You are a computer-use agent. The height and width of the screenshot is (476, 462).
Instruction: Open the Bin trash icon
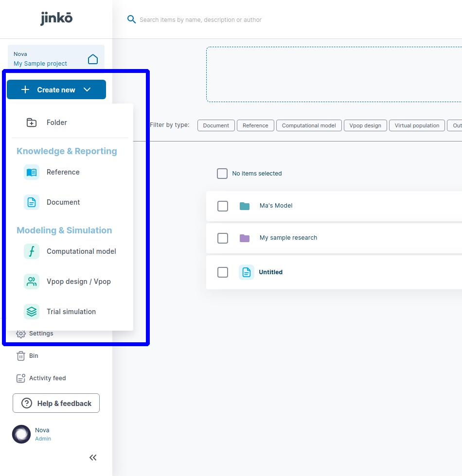21,356
